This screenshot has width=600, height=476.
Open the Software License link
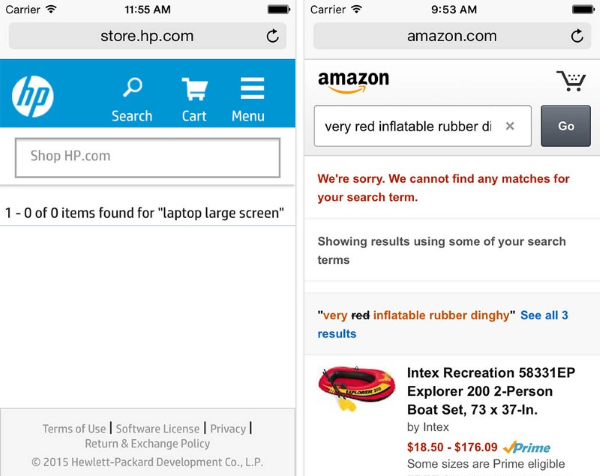(158, 429)
